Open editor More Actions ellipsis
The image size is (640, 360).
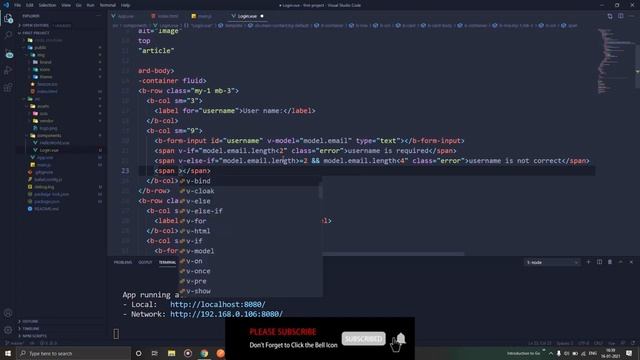pyautogui.click(x=631, y=16)
